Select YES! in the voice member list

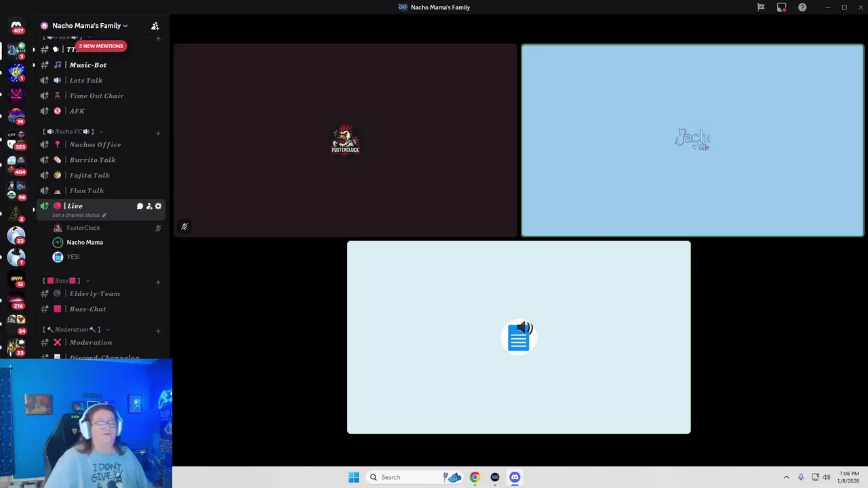pos(73,257)
